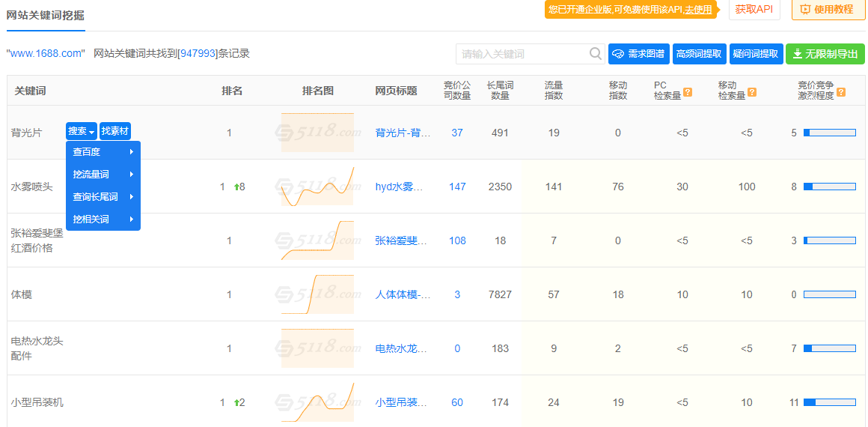868x427 pixels.
Task: Click help icon next to 竞价竞争激烈程度
Action: click(841, 92)
